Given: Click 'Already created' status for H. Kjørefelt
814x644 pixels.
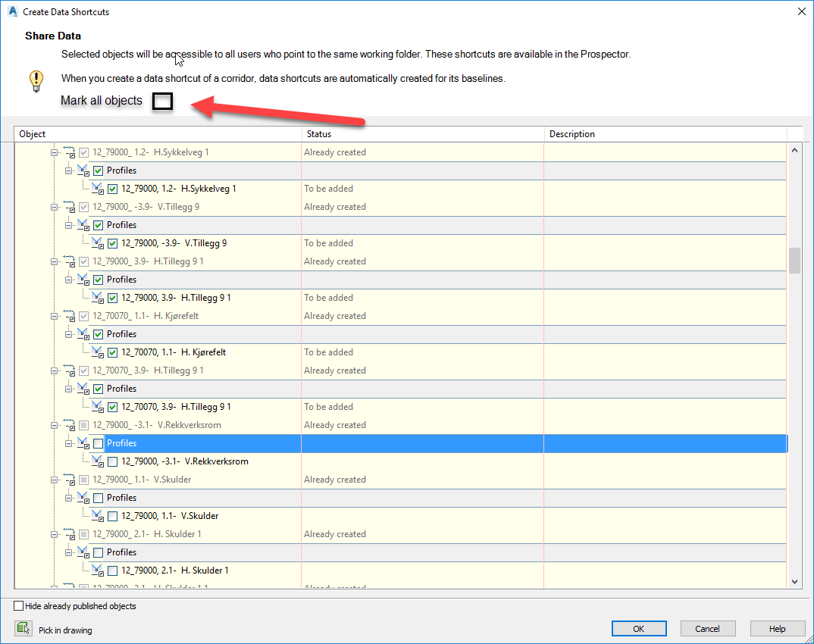Looking at the screenshot, I should [335, 315].
